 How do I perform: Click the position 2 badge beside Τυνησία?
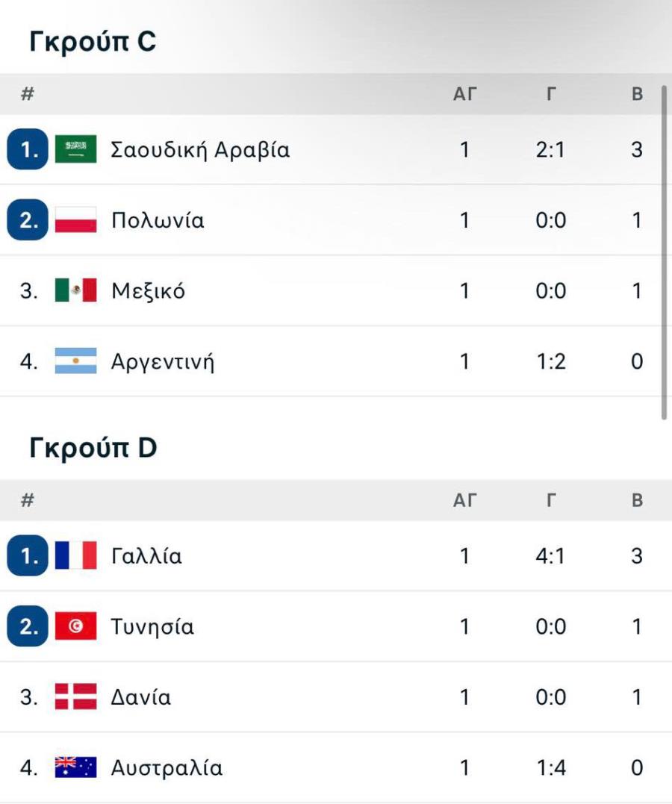27,626
